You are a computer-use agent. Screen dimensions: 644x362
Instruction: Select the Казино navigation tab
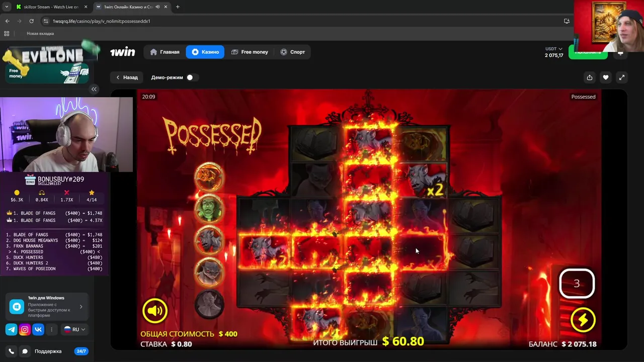tap(205, 52)
